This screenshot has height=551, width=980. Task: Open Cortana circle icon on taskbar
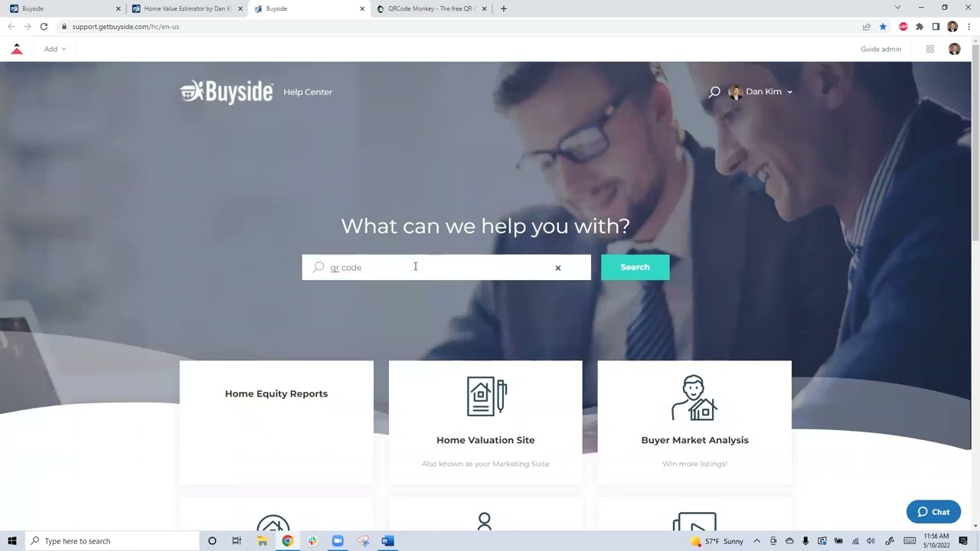pyautogui.click(x=212, y=541)
